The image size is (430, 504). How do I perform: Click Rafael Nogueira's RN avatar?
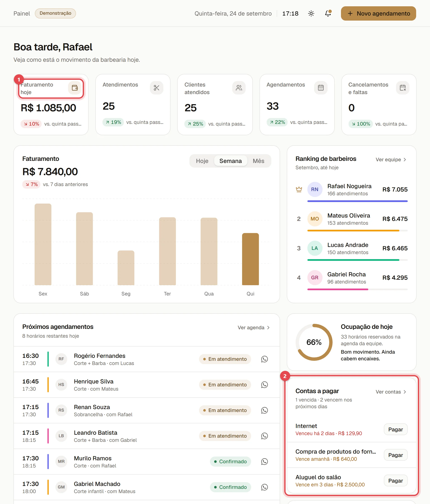coord(315,189)
